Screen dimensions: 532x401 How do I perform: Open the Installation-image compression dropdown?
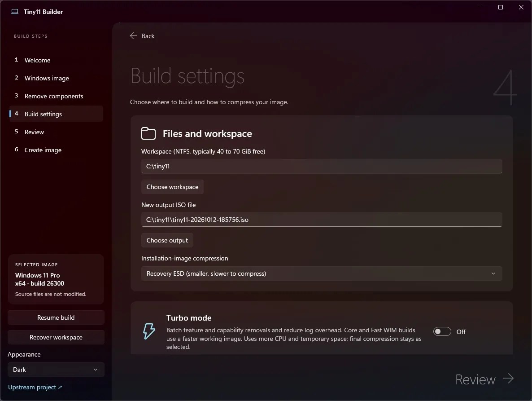[321, 273]
